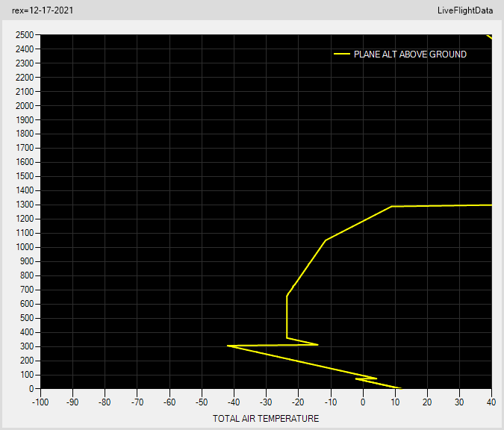This screenshot has width=504, height=430.
Task: Click the 0 altitude axis label
Action: [31, 389]
